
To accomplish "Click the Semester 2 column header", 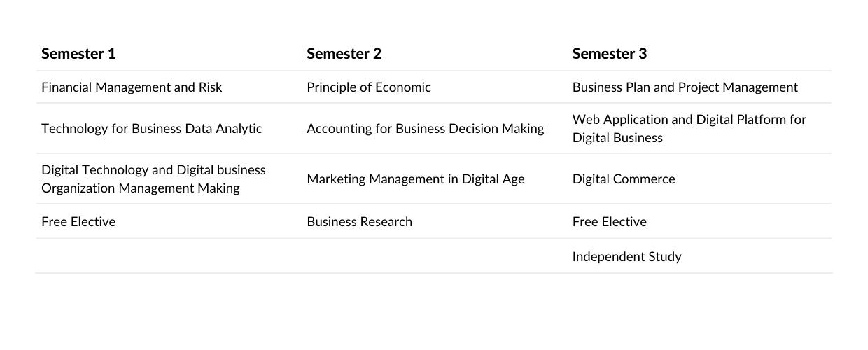I will [344, 53].
